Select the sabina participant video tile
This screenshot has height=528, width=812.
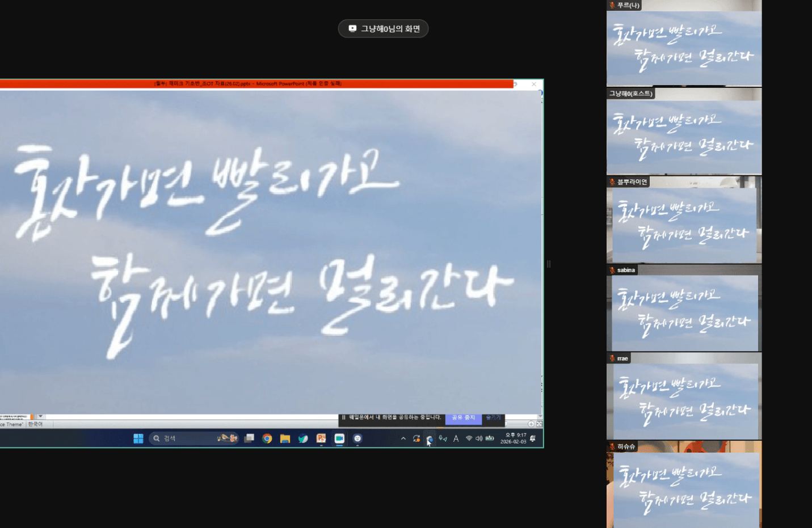[684, 309]
